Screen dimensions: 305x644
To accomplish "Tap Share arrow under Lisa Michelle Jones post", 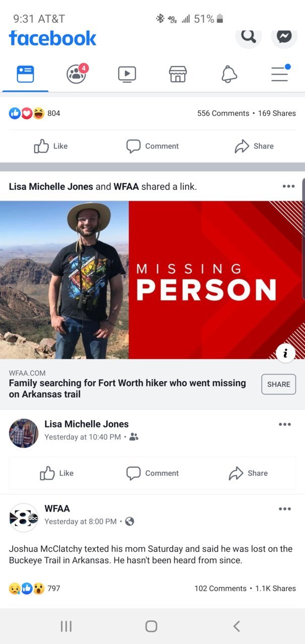I will click(248, 473).
